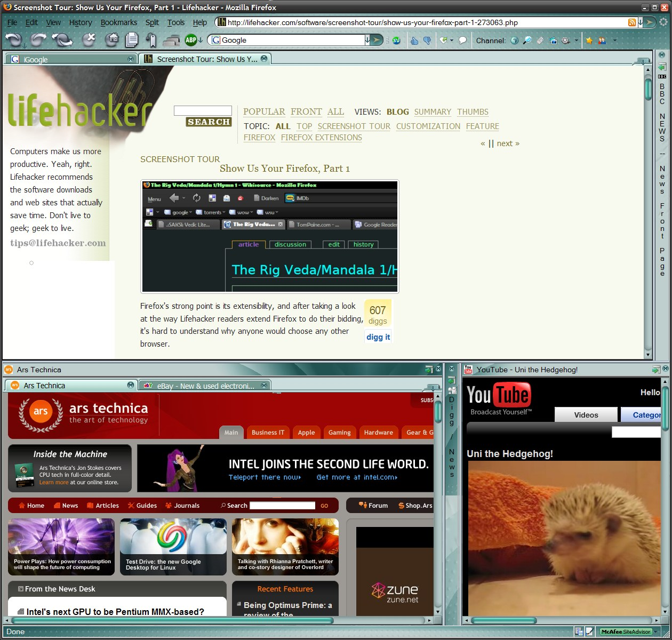Viewport: 672px width, 640px height.
Task: Click the Uni the Hedgehog video
Action: click(x=564, y=538)
